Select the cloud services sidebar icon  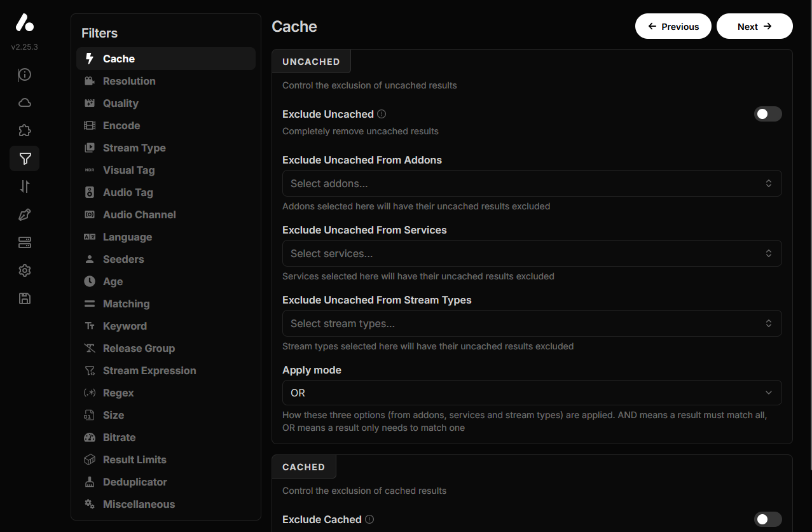[x=24, y=102]
